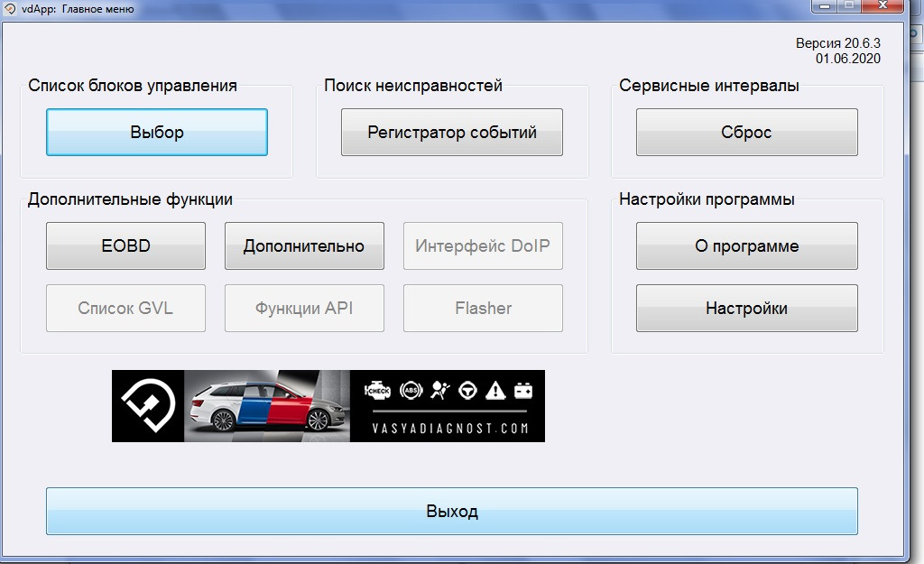The image size is (924, 564).
Task: Close the vdApp window
Action: [882, 6]
